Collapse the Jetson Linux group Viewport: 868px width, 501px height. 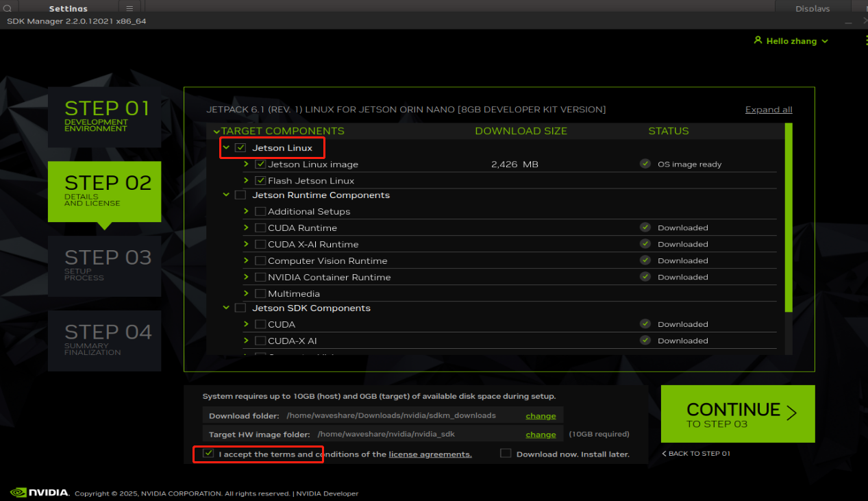pyautogui.click(x=226, y=147)
